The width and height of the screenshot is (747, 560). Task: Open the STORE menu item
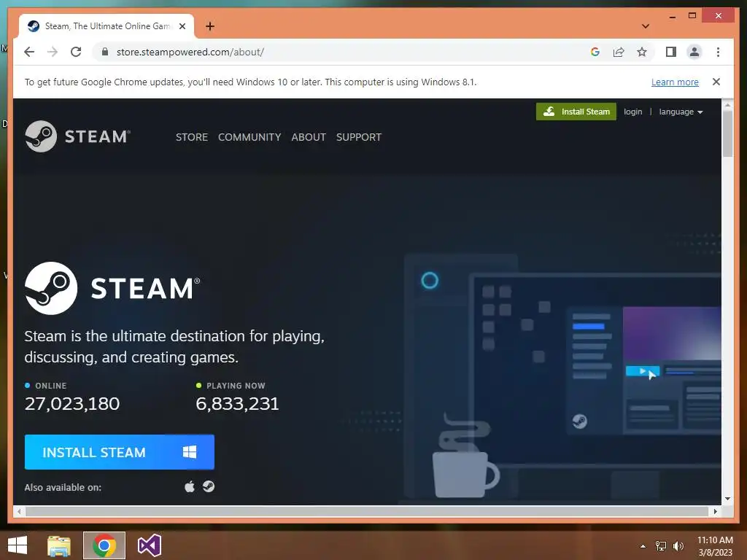tap(192, 137)
